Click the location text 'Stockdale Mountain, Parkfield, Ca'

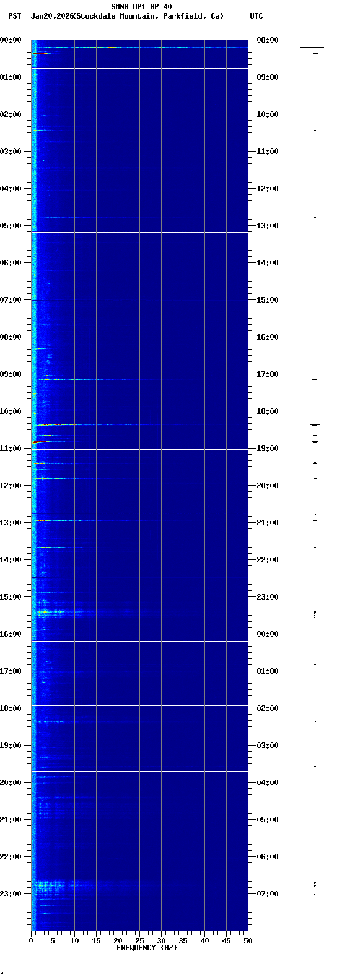[x=148, y=16]
